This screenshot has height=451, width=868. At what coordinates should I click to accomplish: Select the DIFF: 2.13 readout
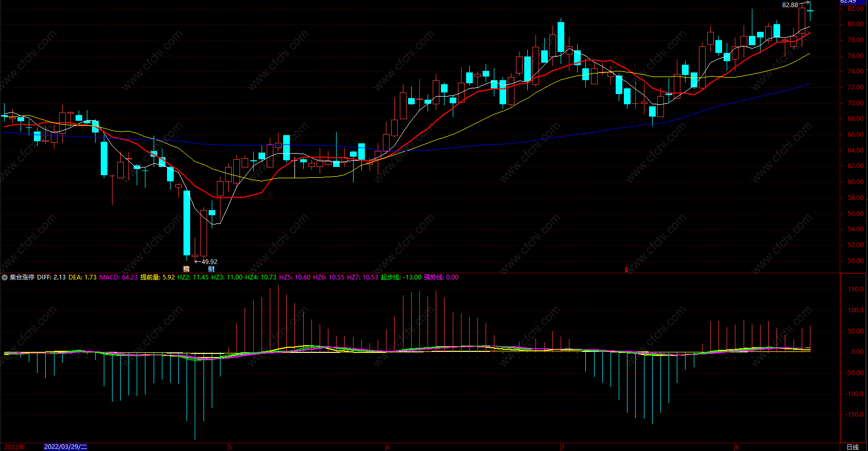[x=51, y=277]
